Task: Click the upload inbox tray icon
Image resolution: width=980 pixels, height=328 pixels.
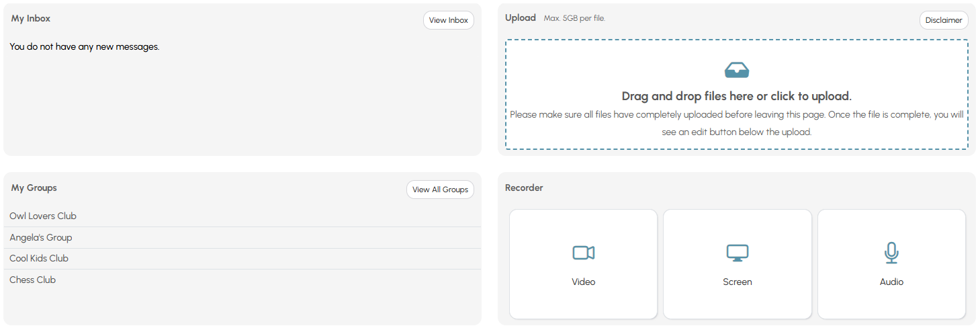Action: [737, 69]
